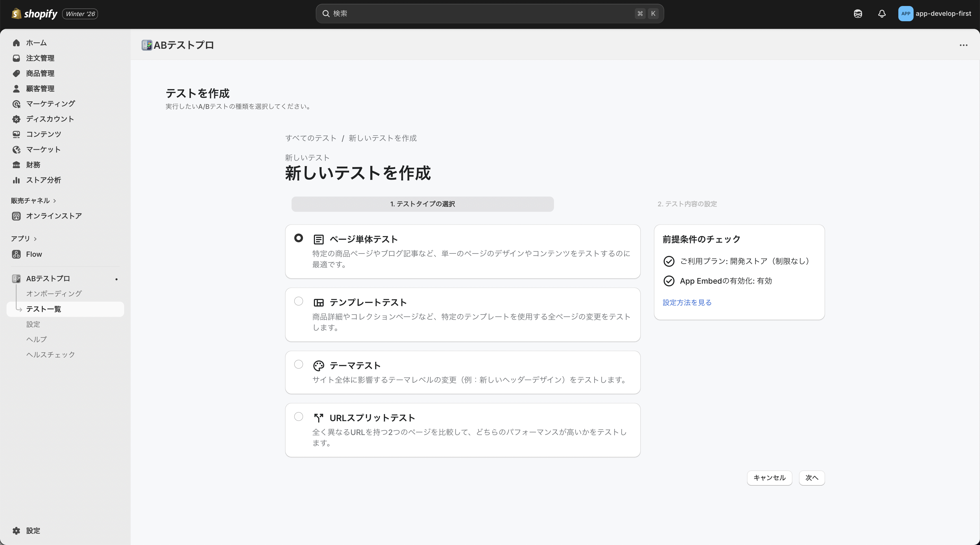Click the Winter '26 badge

80,14
